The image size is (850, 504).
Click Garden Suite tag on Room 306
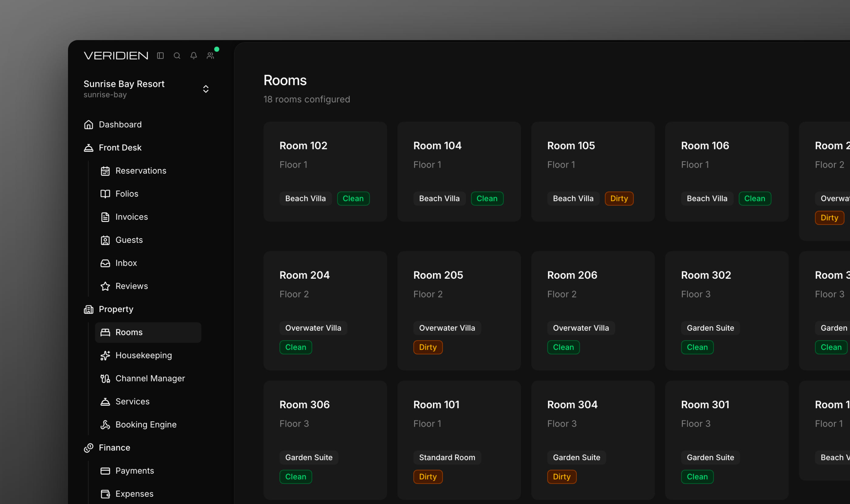click(309, 458)
